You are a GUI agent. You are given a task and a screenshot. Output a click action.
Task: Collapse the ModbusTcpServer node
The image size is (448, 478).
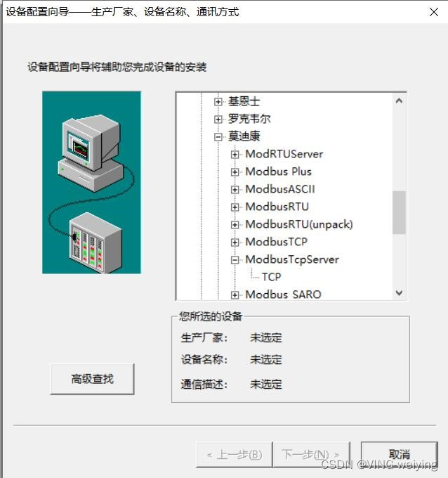[235, 260]
